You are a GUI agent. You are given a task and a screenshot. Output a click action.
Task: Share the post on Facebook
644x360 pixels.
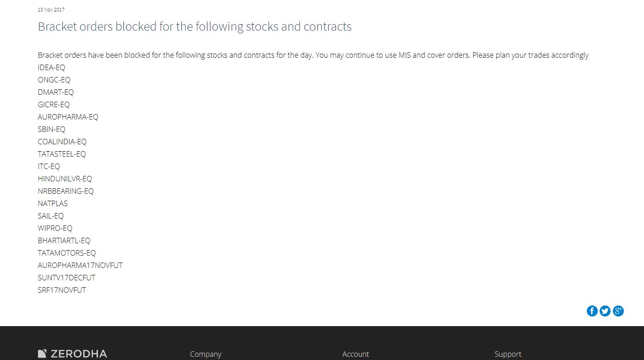click(592, 311)
